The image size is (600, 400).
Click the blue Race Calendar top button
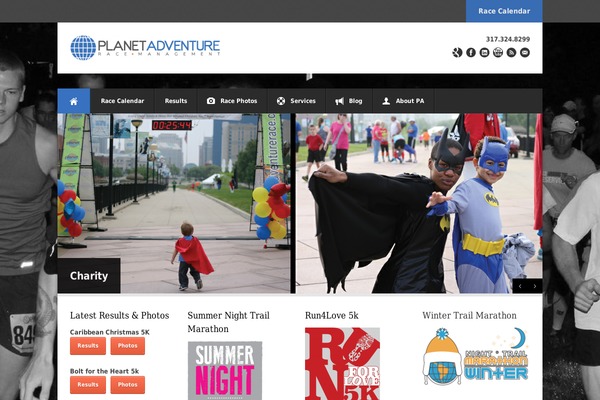(x=504, y=11)
